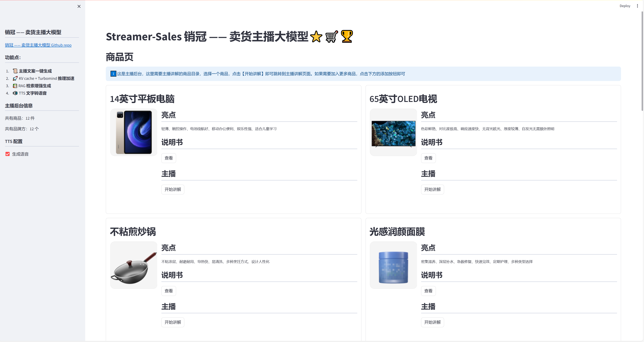The height and width of the screenshot is (342, 644).
Task: Click the blue face mask jar image
Action: 393,267
